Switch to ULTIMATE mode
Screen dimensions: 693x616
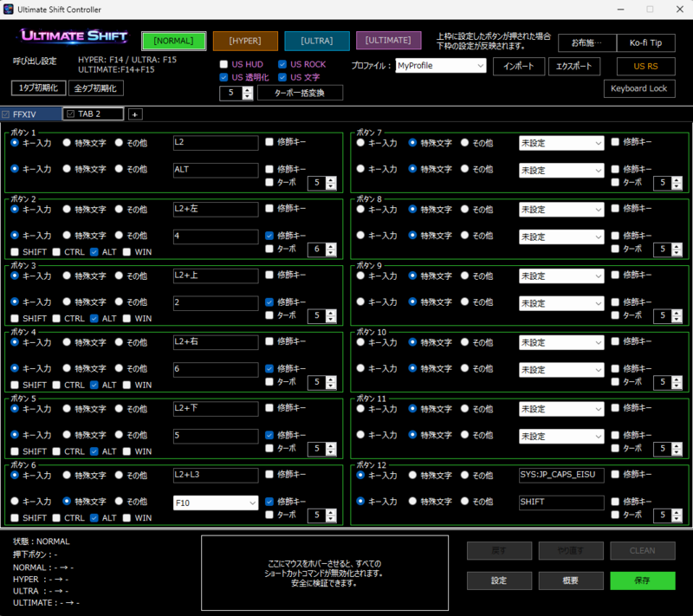click(x=388, y=41)
